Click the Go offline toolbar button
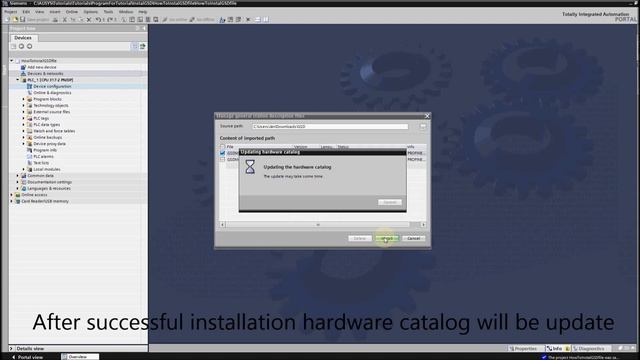The height and width of the screenshot is (360, 640). [202, 20]
